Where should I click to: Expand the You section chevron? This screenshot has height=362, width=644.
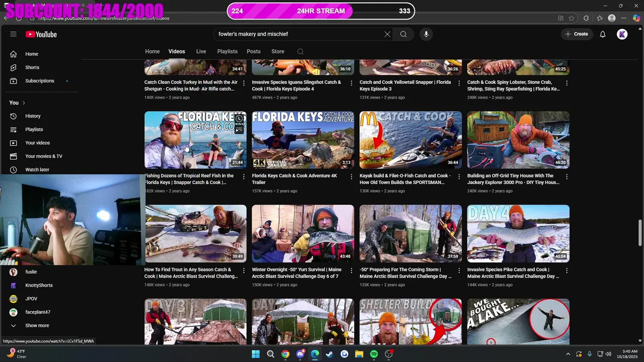23,103
